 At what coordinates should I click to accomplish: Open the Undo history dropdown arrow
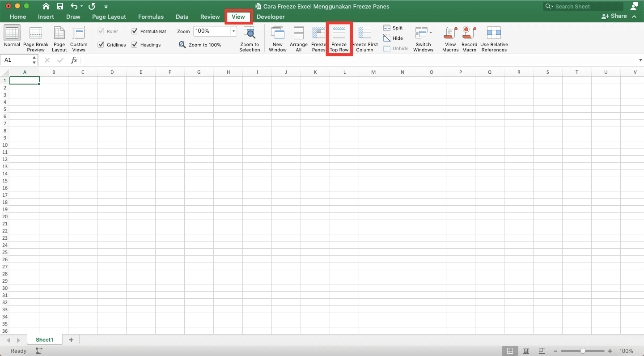point(82,7)
